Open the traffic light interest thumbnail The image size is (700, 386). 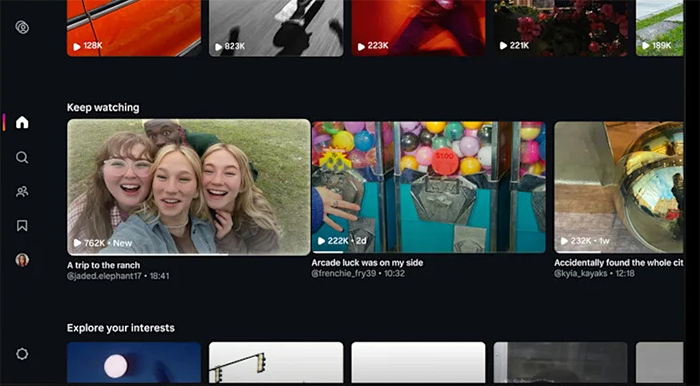276,362
